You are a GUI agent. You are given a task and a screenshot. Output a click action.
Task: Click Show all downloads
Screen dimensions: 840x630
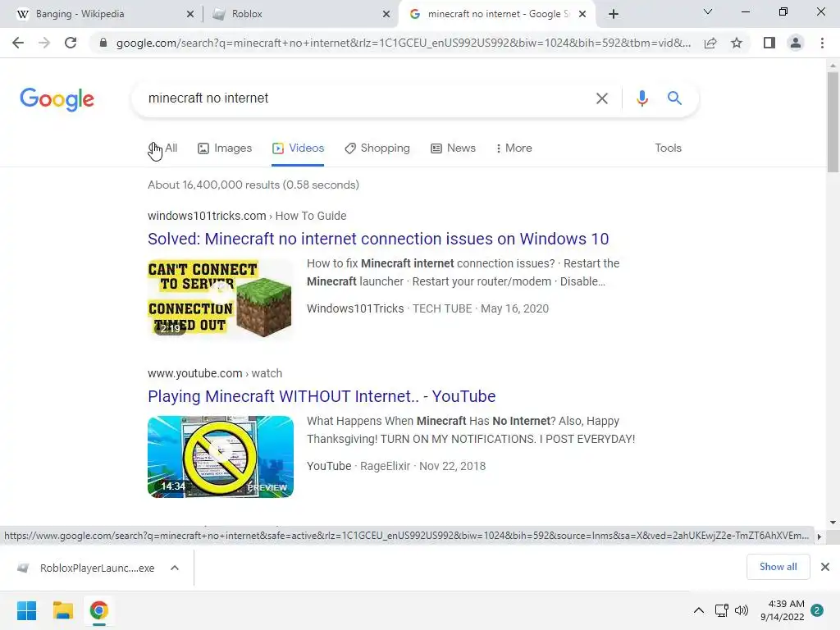[778, 567]
